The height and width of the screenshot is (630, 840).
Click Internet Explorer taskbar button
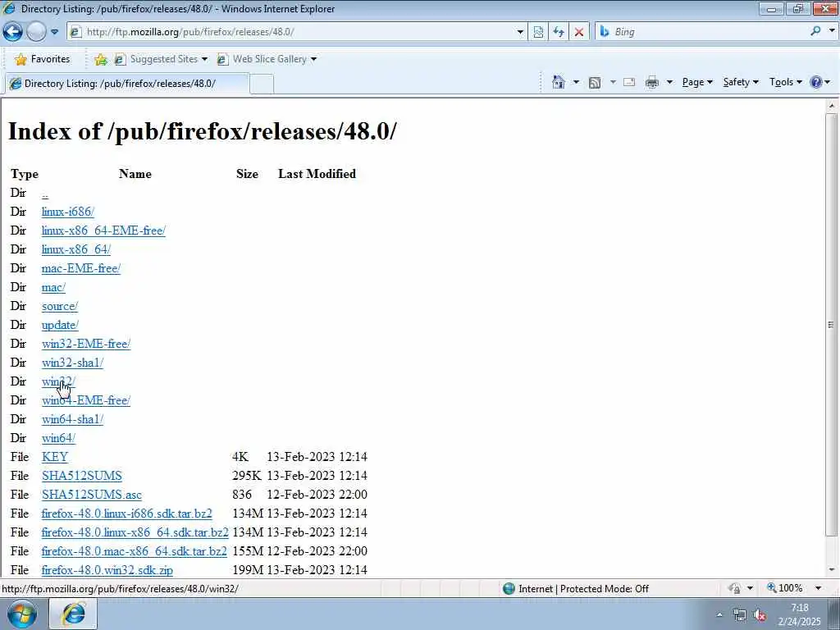(x=73, y=614)
